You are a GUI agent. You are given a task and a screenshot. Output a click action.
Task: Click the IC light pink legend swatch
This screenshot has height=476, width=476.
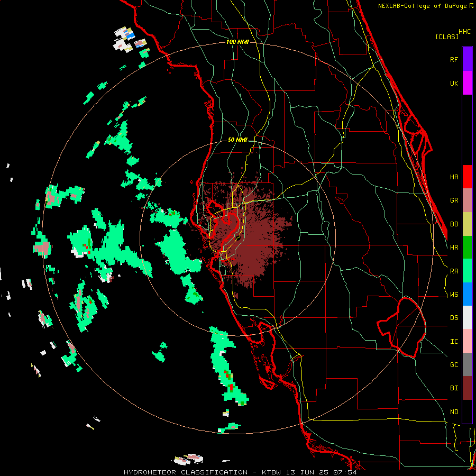tap(467, 341)
